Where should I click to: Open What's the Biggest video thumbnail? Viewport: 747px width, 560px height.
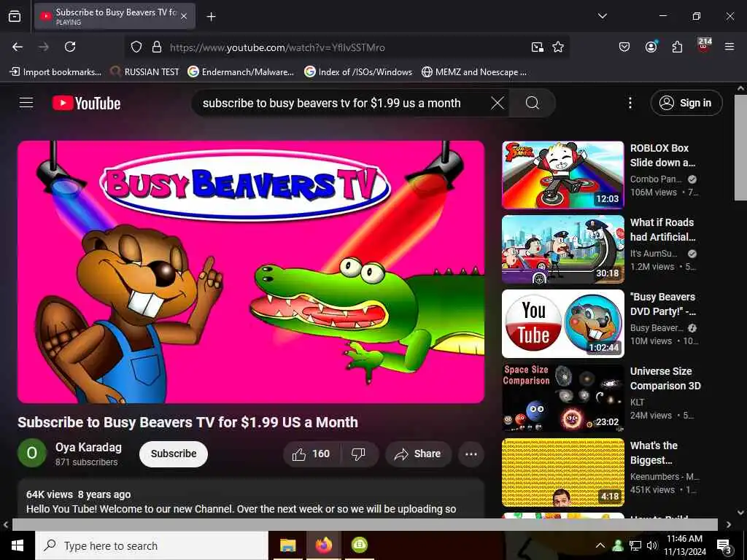562,472
